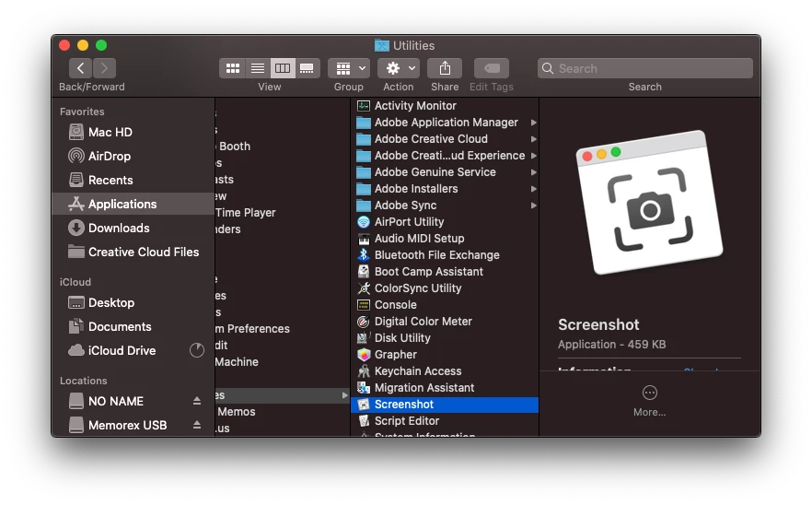Switch to column view
The image size is (812, 505).
point(283,68)
